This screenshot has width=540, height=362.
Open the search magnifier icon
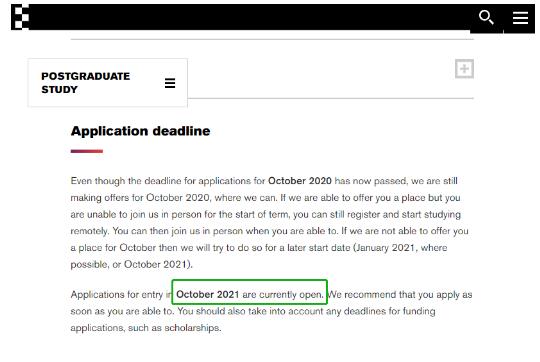click(x=486, y=17)
